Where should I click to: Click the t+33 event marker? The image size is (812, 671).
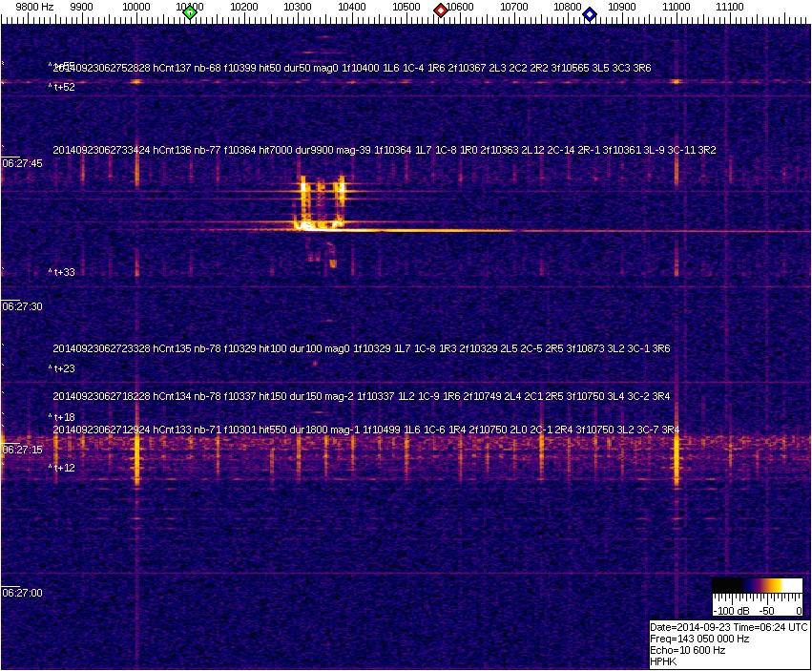63,272
